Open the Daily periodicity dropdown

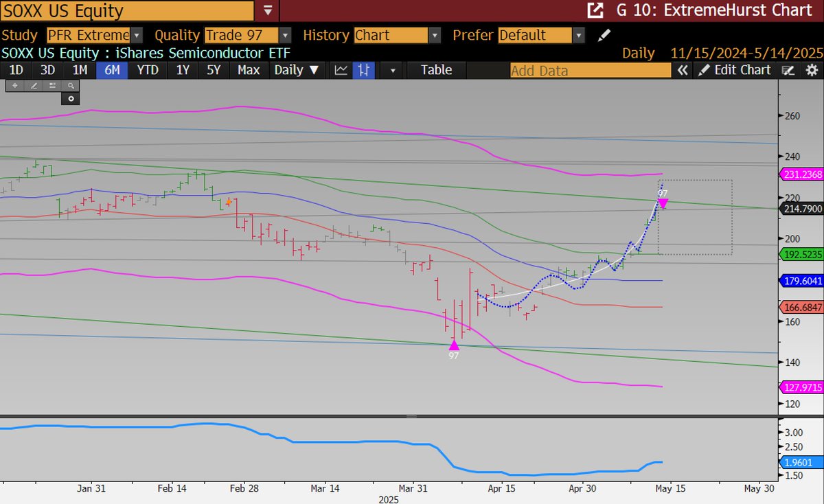(x=297, y=69)
